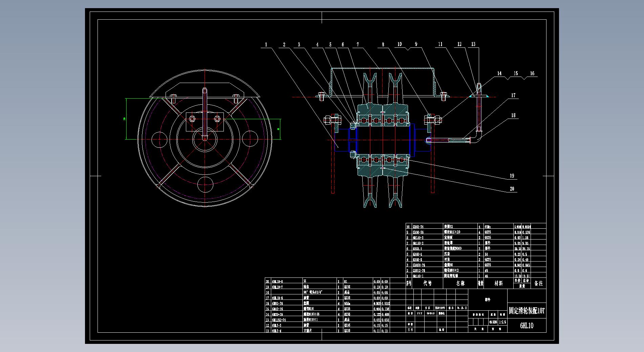644x352 pixels.
Task: Select the green vertical dimension on left view
Action: coord(126,119)
